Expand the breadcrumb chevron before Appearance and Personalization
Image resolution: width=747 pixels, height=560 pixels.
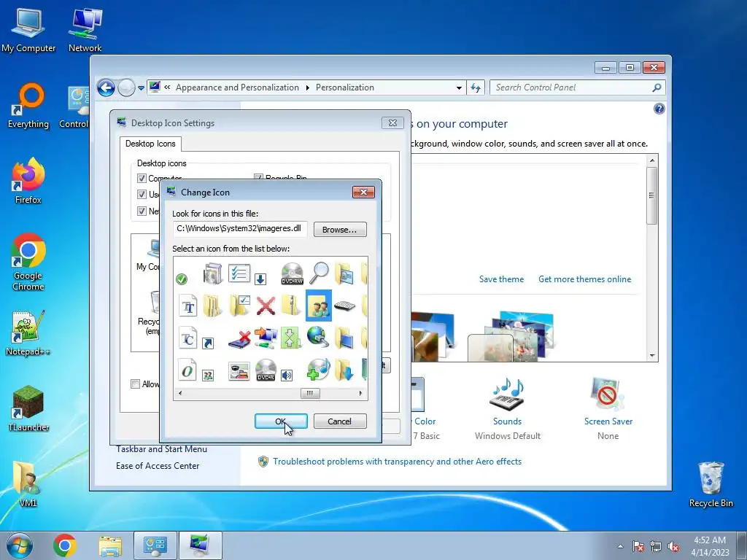pos(167,87)
